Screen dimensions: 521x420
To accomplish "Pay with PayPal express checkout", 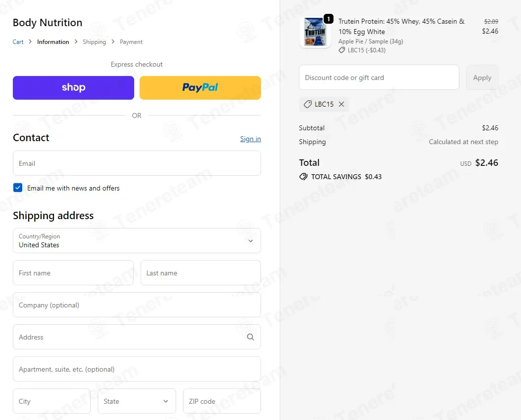I will point(200,88).
